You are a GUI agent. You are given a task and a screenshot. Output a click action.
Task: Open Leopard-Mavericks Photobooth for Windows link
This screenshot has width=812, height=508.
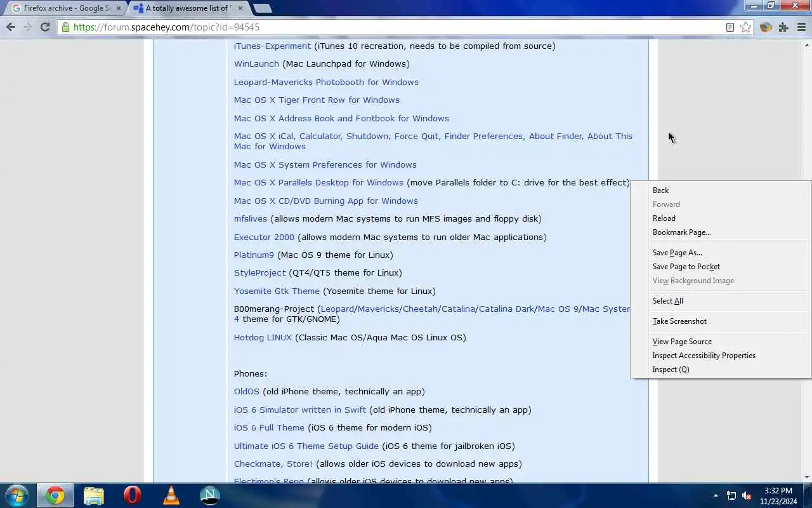tap(326, 82)
